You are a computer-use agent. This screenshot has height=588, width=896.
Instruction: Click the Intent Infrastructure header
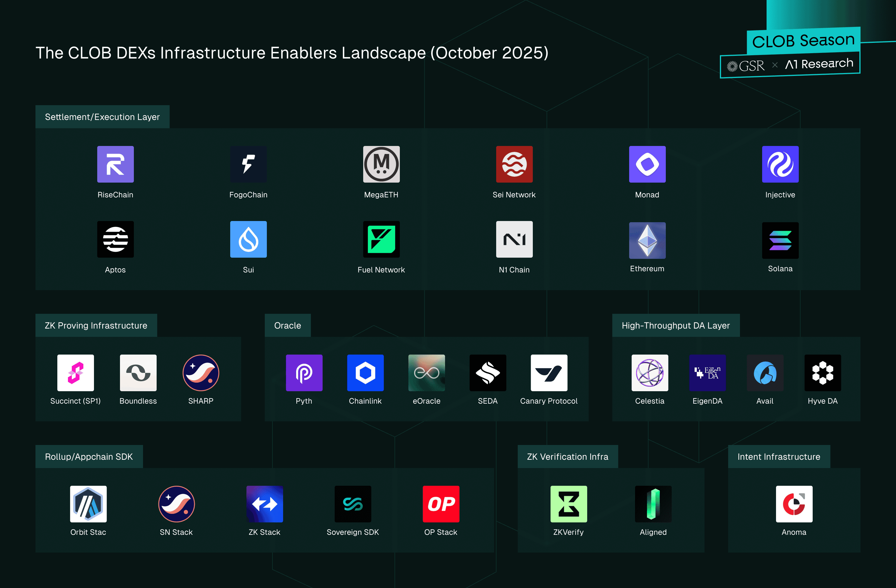779,456
